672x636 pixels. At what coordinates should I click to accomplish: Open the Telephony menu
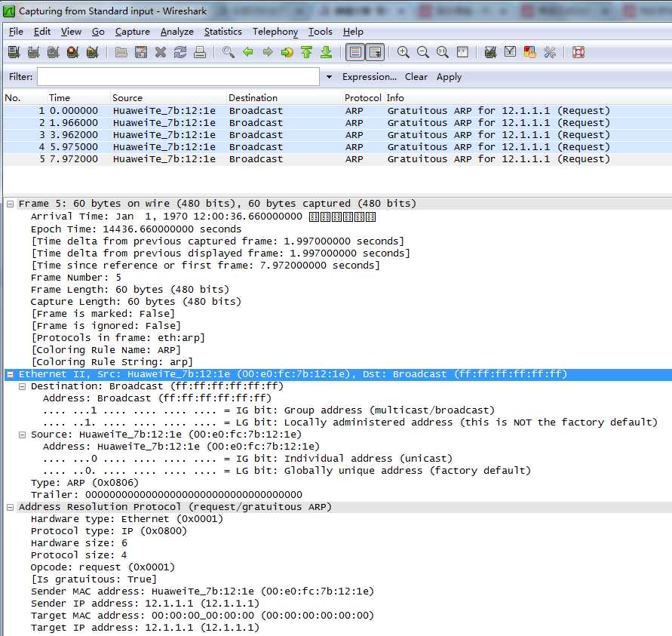click(275, 32)
